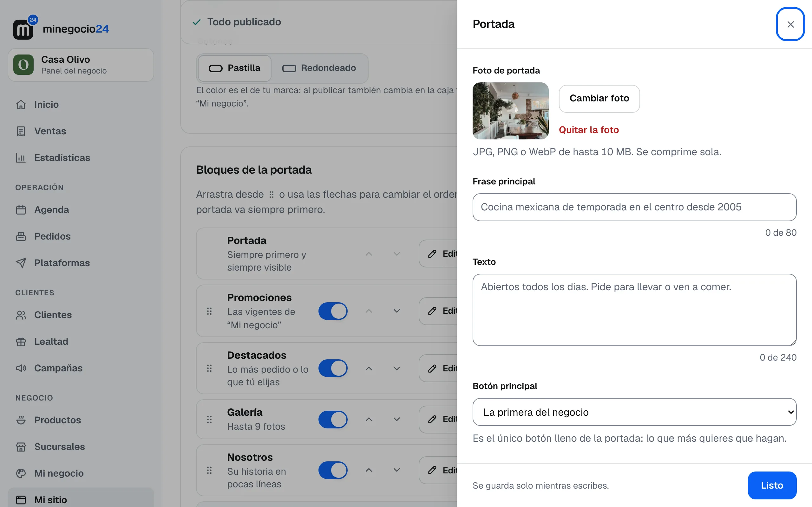The width and height of the screenshot is (812, 507).
Task: Click the Inicio home icon
Action: tap(21, 105)
